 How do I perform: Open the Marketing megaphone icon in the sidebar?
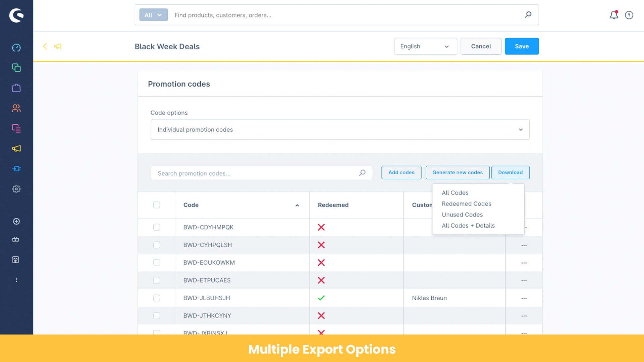click(16, 148)
